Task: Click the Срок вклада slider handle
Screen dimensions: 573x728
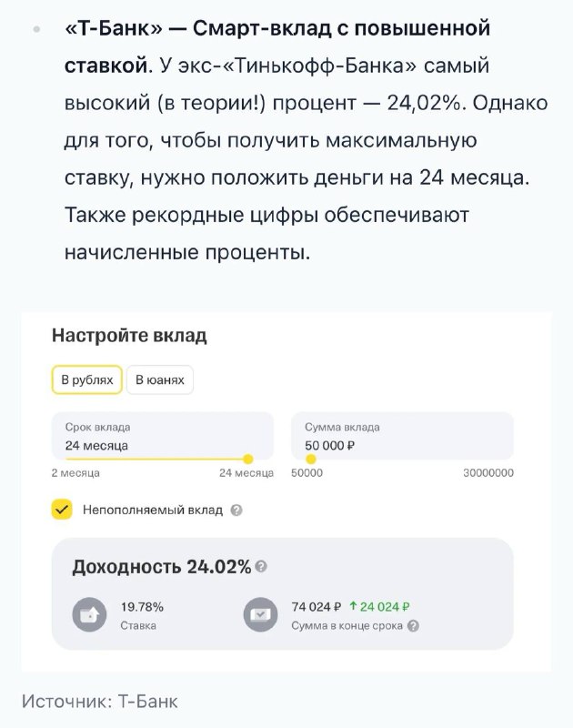Action: point(248,460)
